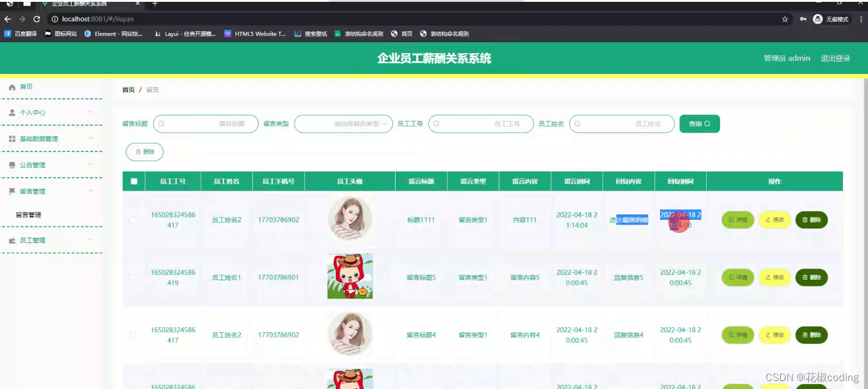This screenshot has width=868, height=389.
Task: Check the row for 留言标题4
Action: point(134,335)
